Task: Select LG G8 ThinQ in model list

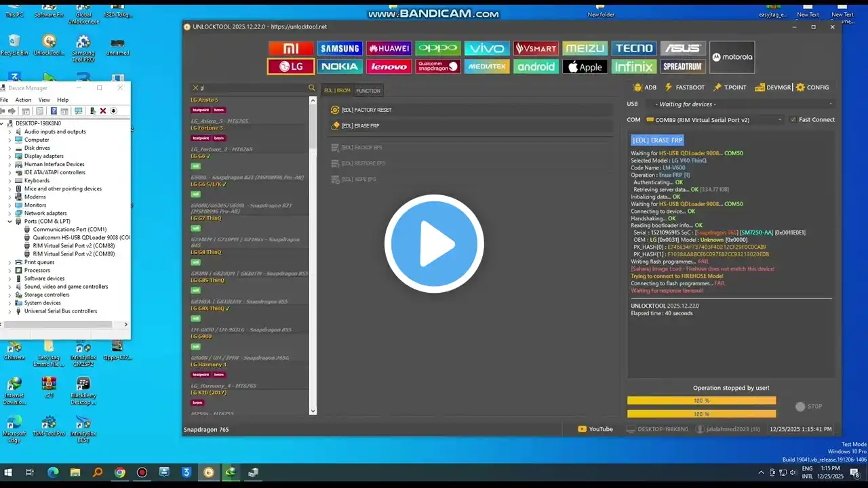Action: tap(206, 252)
